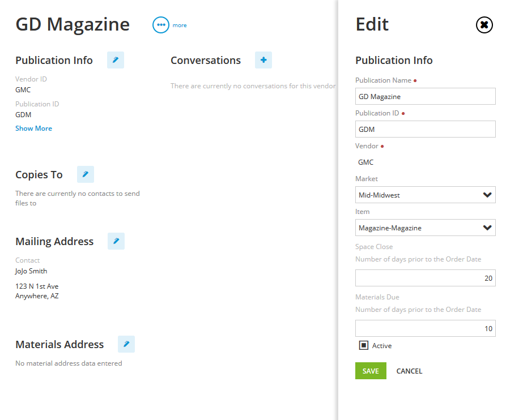Open the Market dropdown showing Mid-Midwest
Image resolution: width=506 pixels, height=420 pixels.
click(426, 195)
